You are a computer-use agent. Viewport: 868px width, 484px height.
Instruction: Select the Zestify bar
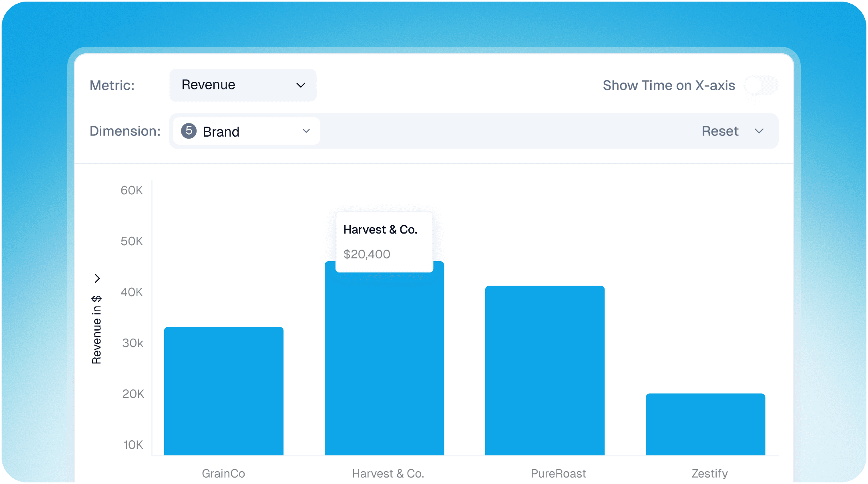coord(705,424)
